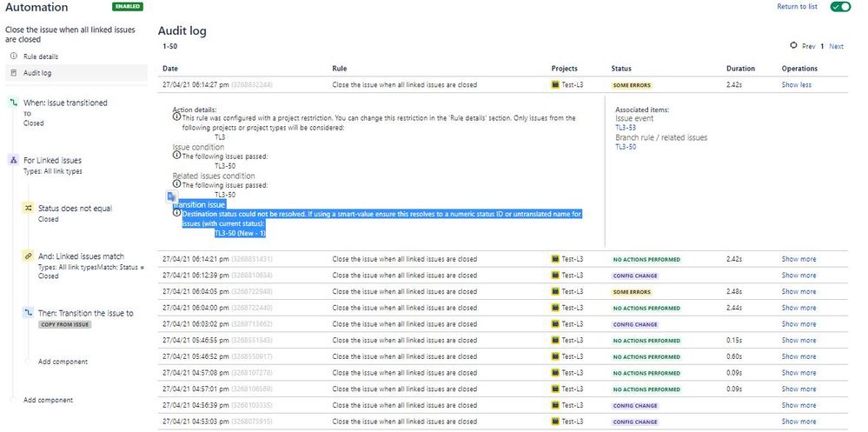The width and height of the screenshot is (868, 432).
Task: Click info icon under Transition issue
Action: pos(176,213)
